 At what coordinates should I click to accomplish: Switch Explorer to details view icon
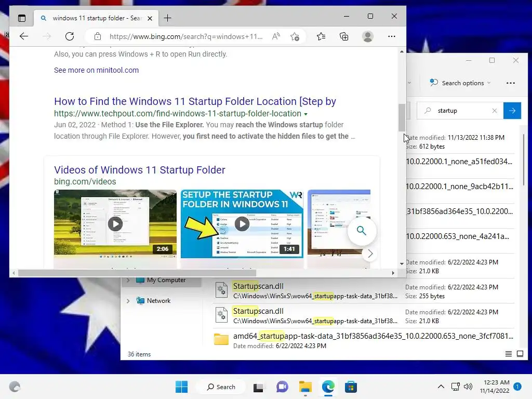pyautogui.click(x=508, y=354)
